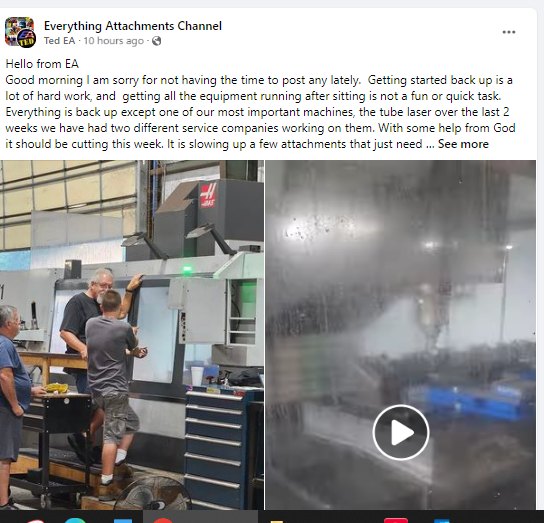
Task: Click the red-white icon at taskbar's start
Action: (x=35, y=521)
